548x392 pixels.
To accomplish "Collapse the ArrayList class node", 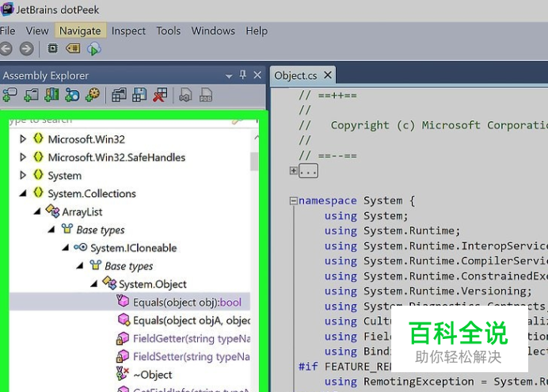I will coord(37,211).
